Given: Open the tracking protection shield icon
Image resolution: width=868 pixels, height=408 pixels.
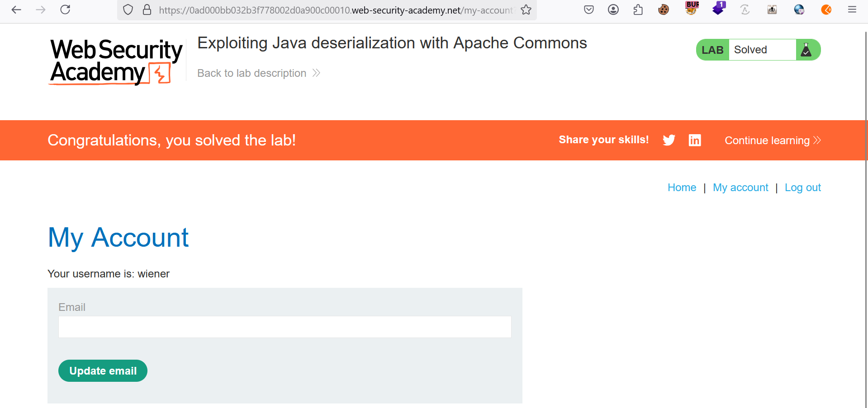Looking at the screenshot, I should coord(128,9).
